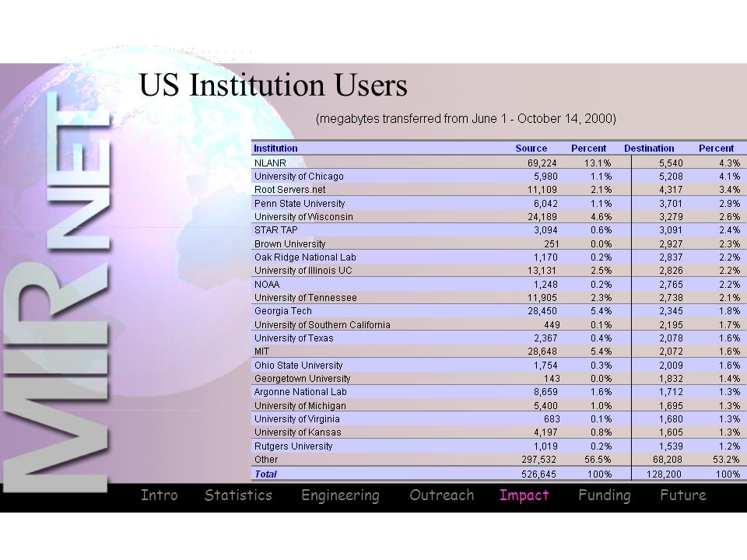
Task: Open the Engineering navigation link
Action: click(x=340, y=496)
